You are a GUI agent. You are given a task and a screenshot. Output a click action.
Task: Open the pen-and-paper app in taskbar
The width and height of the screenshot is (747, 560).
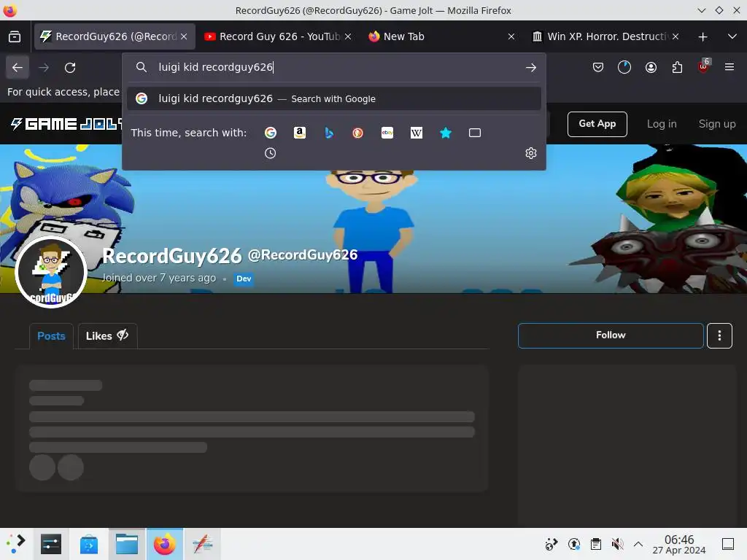[x=203, y=544]
